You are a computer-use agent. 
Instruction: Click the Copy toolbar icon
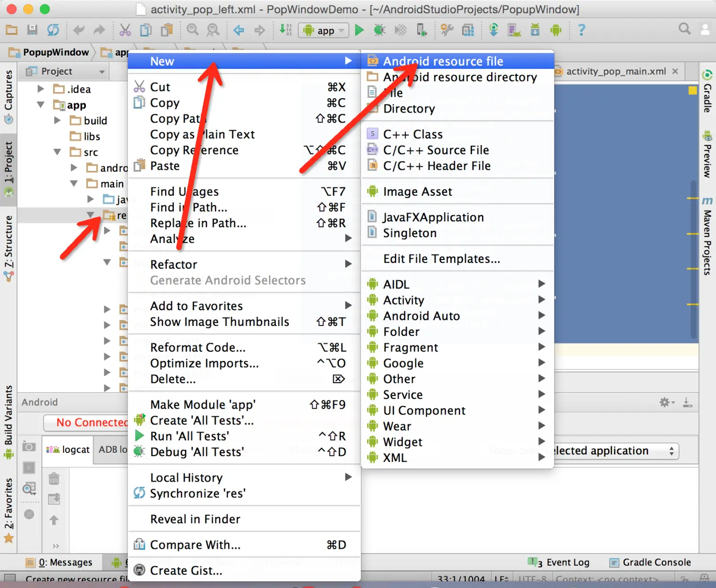(x=146, y=30)
